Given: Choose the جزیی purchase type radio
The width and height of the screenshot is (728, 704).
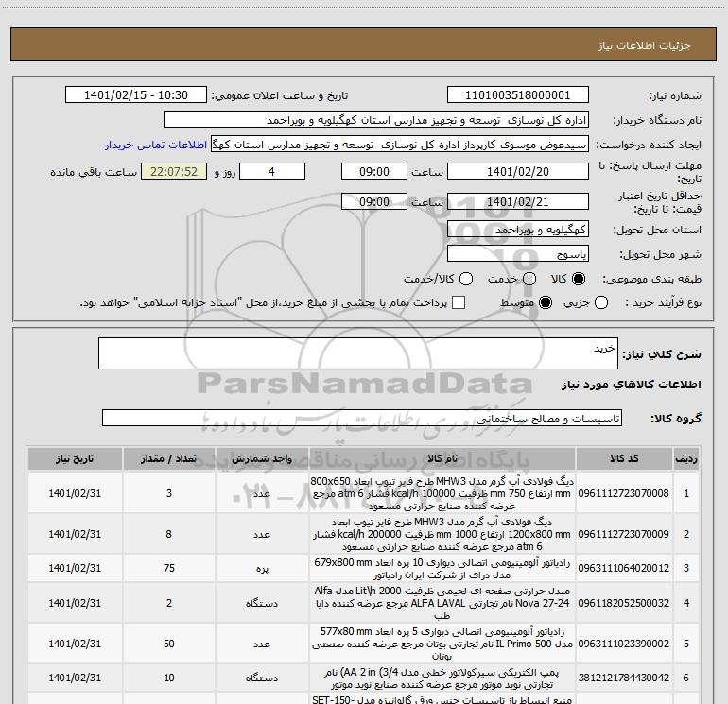Looking at the screenshot, I should click(x=601, y=302).
